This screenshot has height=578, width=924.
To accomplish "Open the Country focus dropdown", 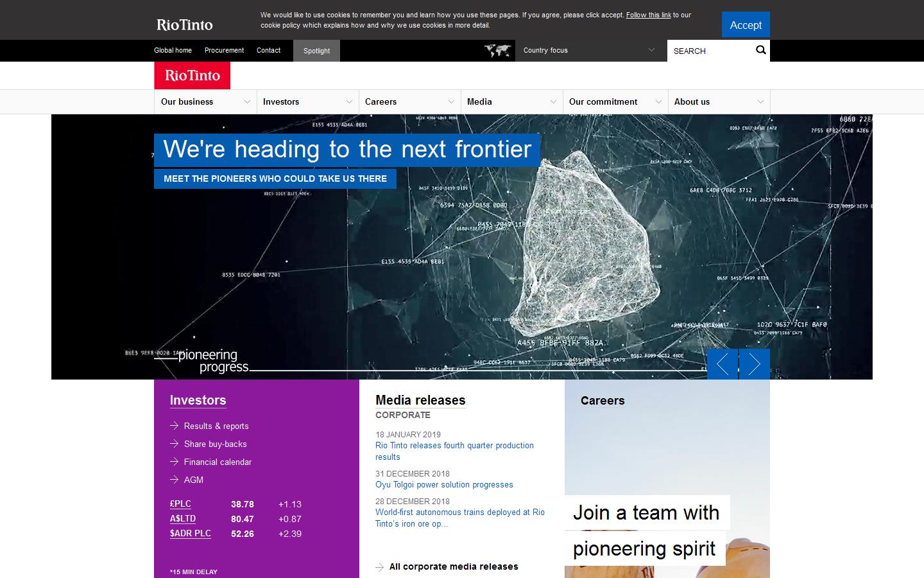I will pyautogui.click(x=589, y=50).
